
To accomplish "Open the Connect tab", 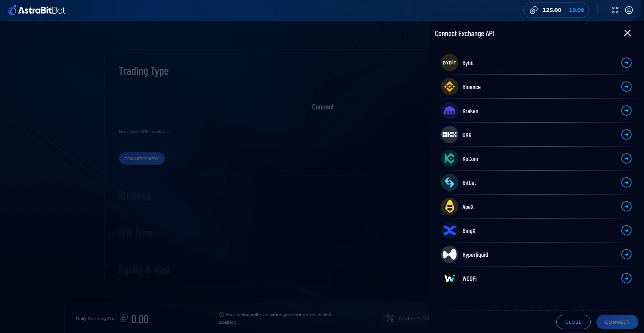I will click(x=323, y=107).
